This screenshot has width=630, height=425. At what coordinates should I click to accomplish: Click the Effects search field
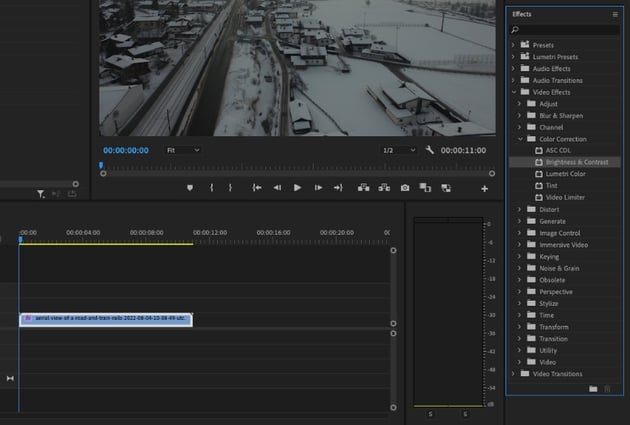click(x=565, y=29)
